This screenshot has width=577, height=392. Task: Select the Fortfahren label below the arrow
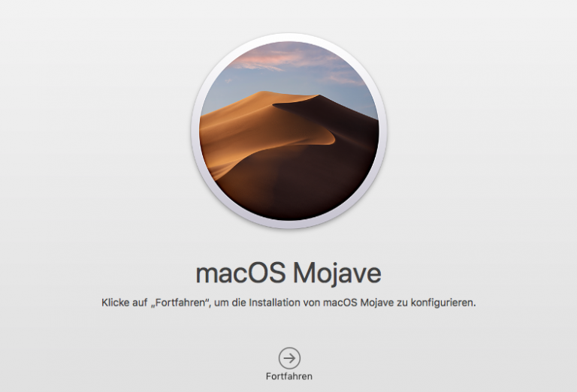pos(288,376)
